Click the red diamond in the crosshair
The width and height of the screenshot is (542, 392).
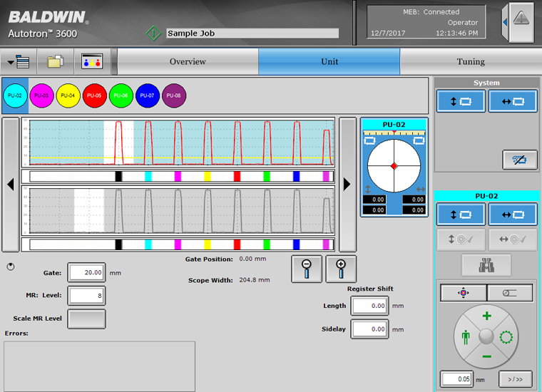pyautogui.click(x=394, y=166)
